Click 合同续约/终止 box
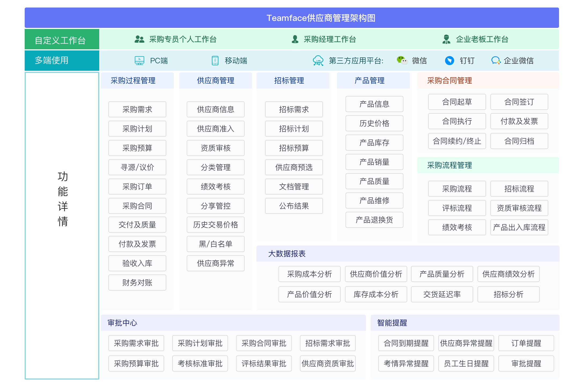Viewport: 588px width, 386px height. tap(457, 141)
